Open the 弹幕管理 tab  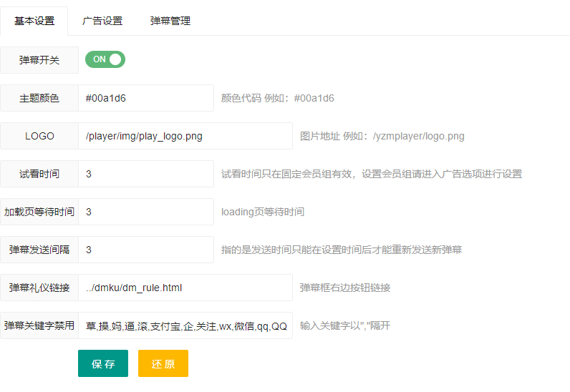170,21
